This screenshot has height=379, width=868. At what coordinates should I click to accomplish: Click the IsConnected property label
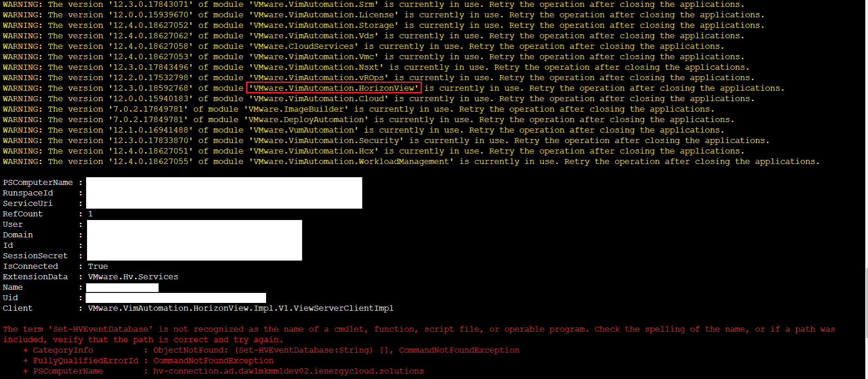point(31,266)
